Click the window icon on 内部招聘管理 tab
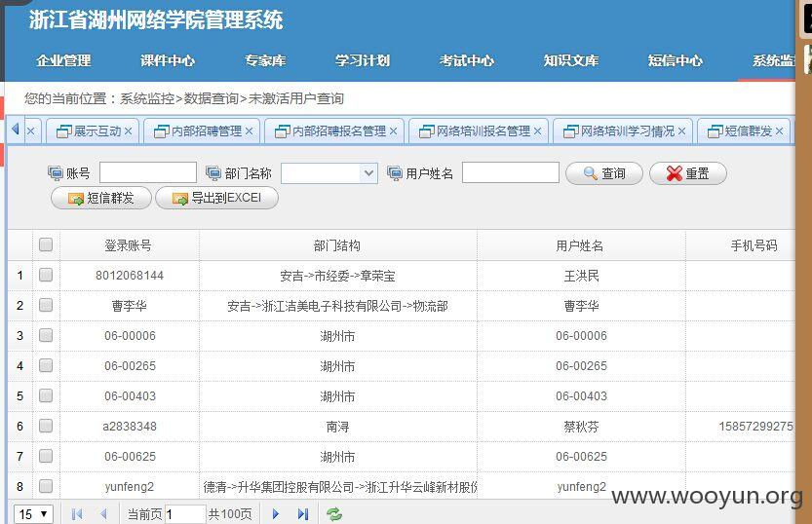This screenshot has width=812, height=524. pyautogui.click(x=162, y=131)
